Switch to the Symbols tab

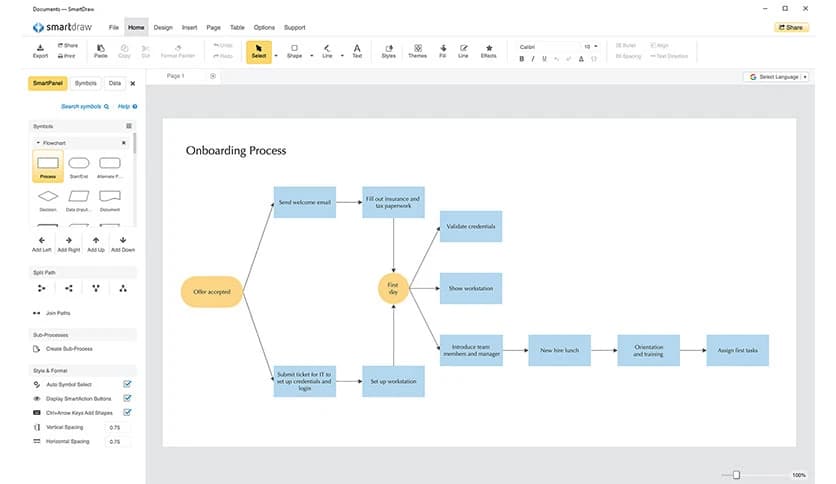(x=86, y=83)
